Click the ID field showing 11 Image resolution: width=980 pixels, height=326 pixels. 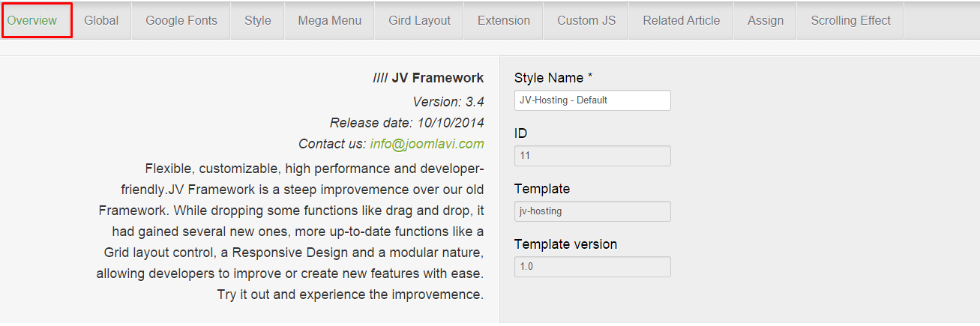click(x=592, y=156)
